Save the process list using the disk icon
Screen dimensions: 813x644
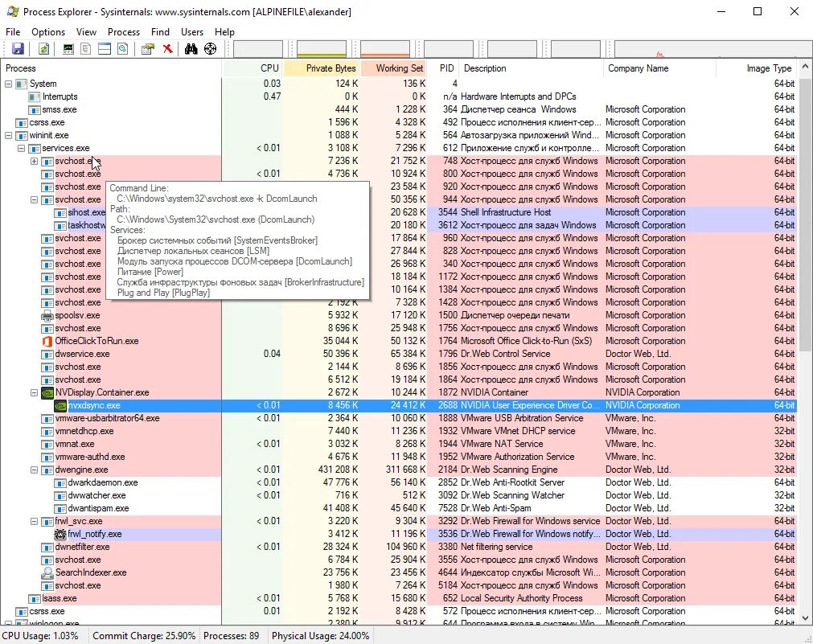pos(18,48)
